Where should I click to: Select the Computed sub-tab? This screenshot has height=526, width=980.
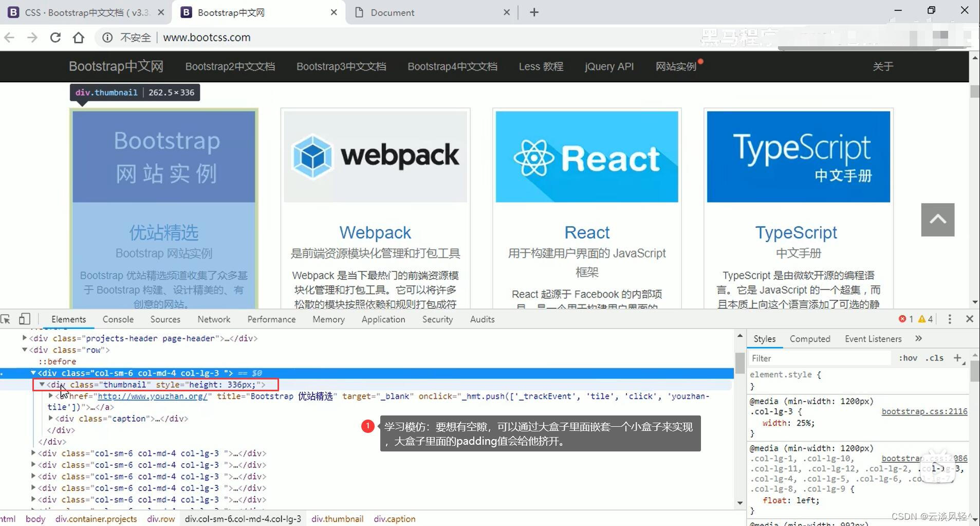(810, 339)
